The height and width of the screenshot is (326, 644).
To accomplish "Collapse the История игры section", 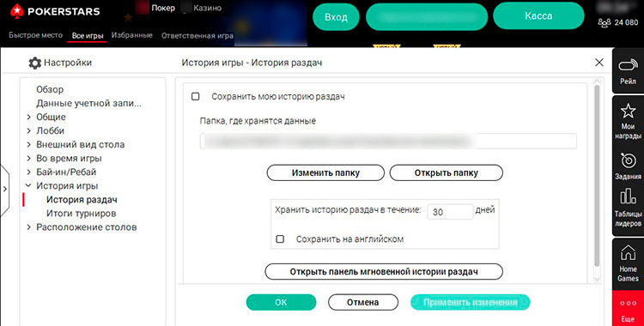I will pyautogui.click(x=28, y=185).
